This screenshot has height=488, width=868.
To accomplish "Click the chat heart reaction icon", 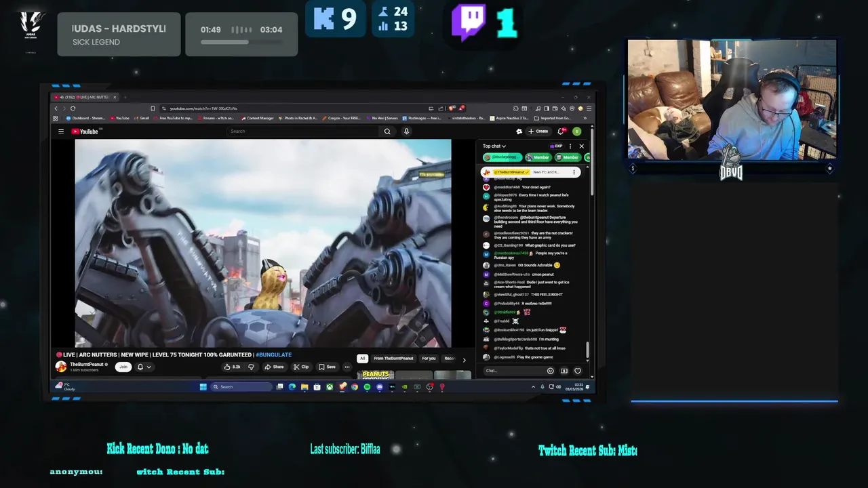I will click(x=578, y=371).
